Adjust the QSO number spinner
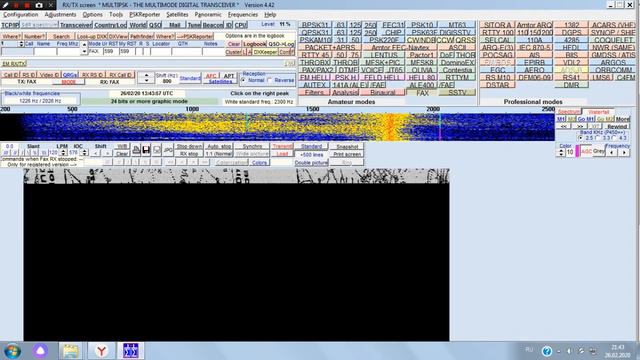 pyautogui.click(x=21, y=44)
